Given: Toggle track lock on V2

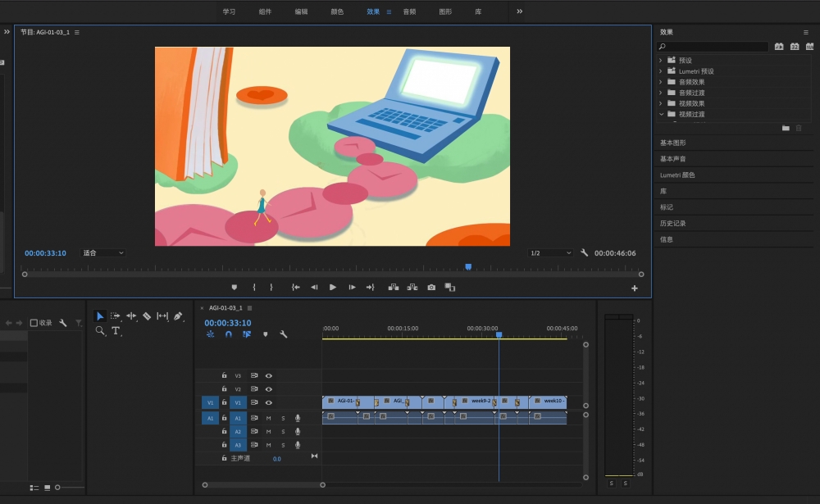Looking at the screenshot, I should (224, 389).
